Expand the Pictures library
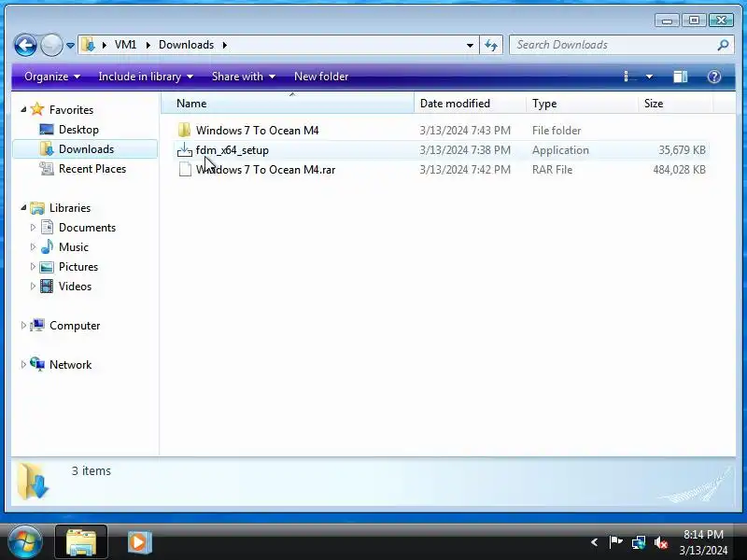Image resolution: width=747 pixels, height=560 pixels. (33, 266)
